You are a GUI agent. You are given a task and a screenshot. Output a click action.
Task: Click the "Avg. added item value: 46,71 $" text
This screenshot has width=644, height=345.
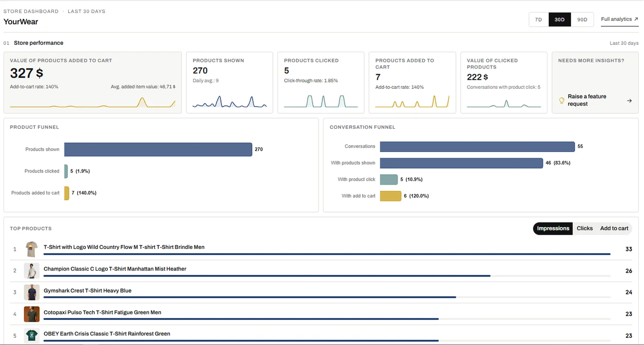tap(143, 87)
